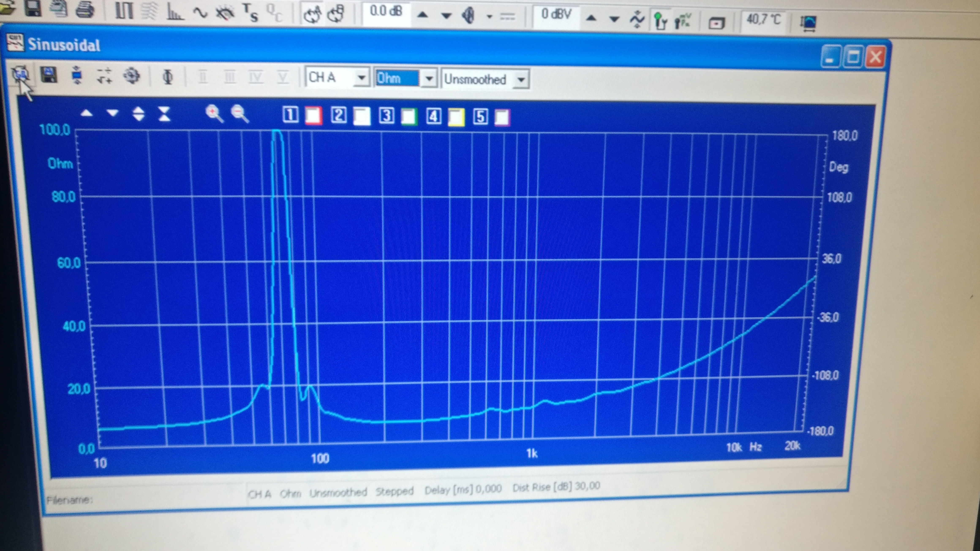Click the floppy disk icon in the Sinusoidal window
This screenshot has width=980, height=551.
click(x=48, y=75)
